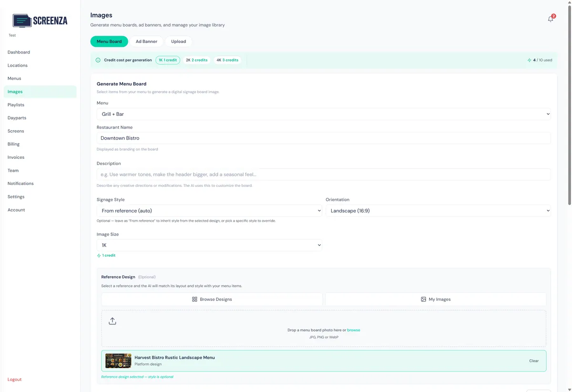
Task: Select the 2K 2 credits option
Action: click(x=197, y=60)
